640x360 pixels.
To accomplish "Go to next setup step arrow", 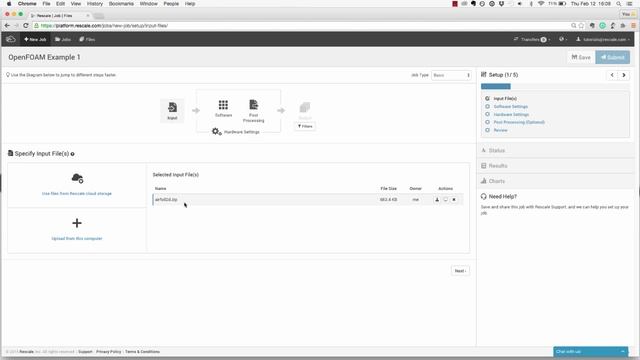I will 624,75.
